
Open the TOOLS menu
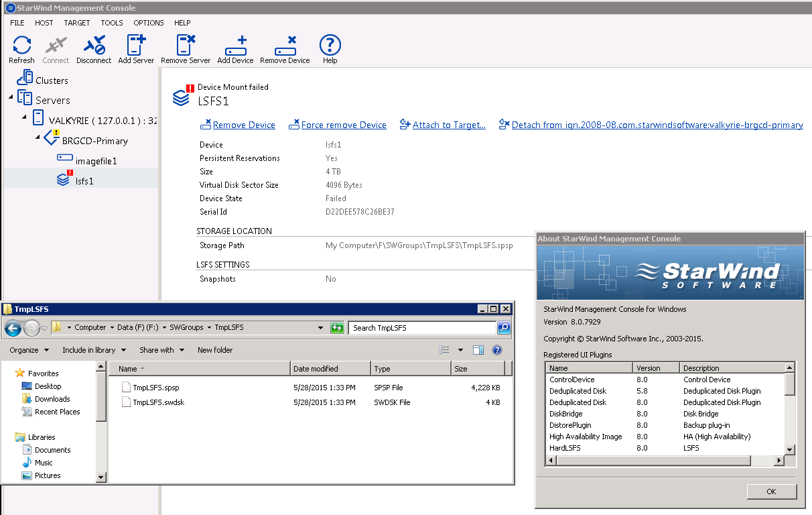112,23
